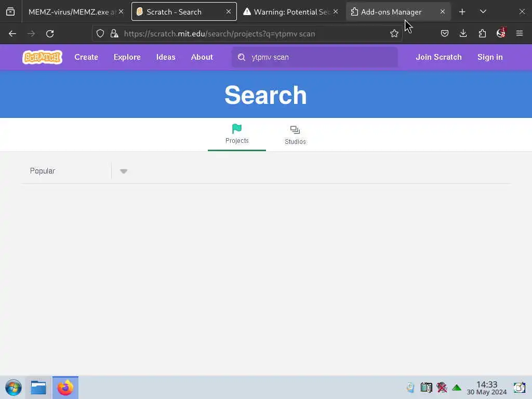Click Sign in
532x399 pixels.
490,57
